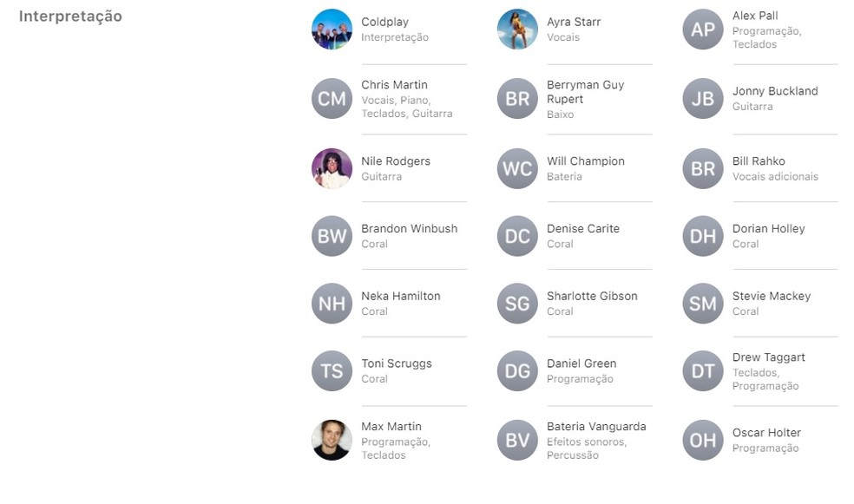
Task: Click Nile Rodgers' photo avatar
Action: [332, 168]
